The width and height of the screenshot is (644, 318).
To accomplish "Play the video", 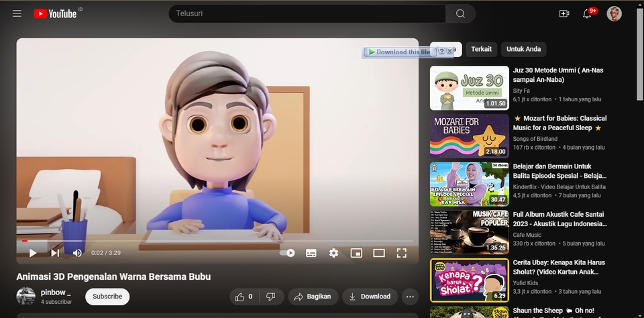I will click(x=33, y=253).
